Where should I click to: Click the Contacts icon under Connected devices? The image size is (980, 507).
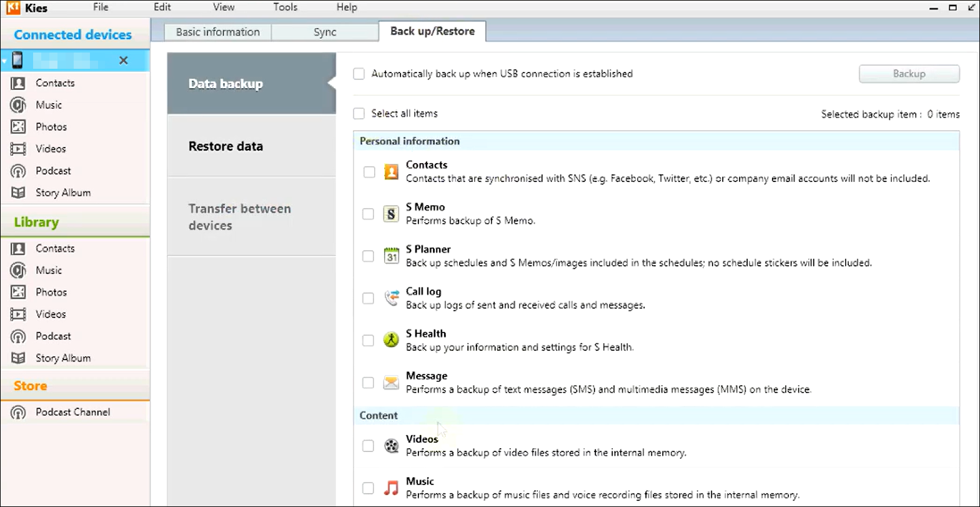point(18,83)
